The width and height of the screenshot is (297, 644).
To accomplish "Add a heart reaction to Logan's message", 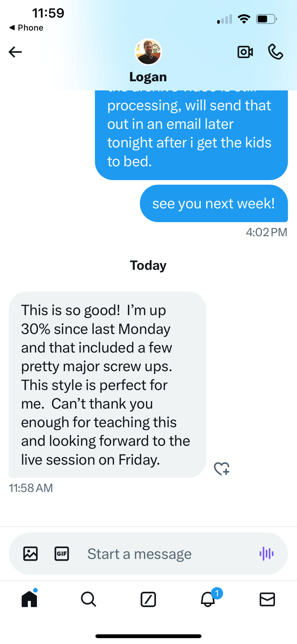I will pyautogui.click(x=222, y=469).
